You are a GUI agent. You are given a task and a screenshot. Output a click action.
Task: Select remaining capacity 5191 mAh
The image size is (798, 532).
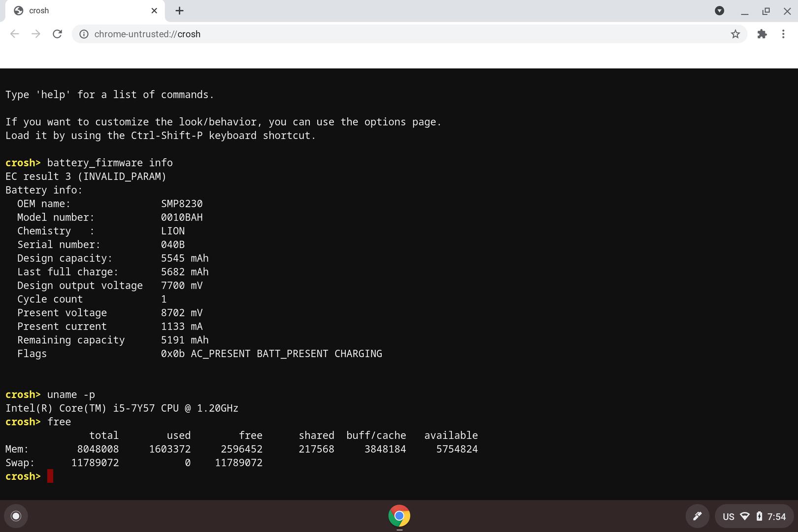point(185,340)
